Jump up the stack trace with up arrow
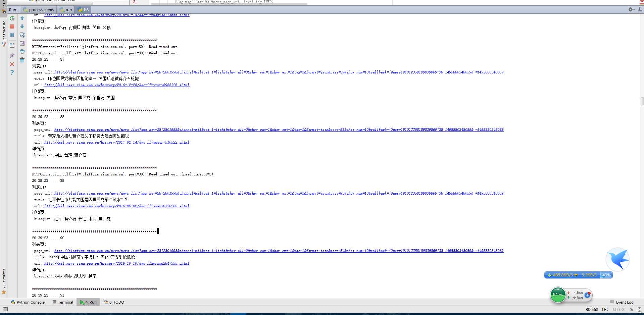 (22, 18)
